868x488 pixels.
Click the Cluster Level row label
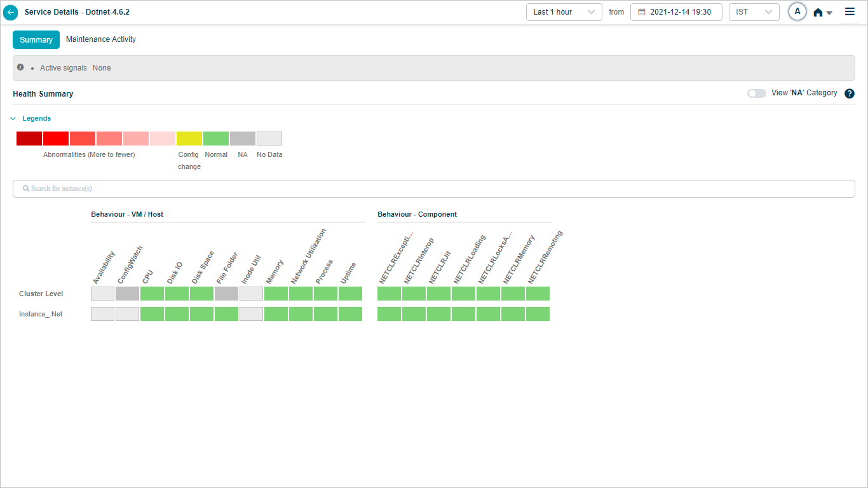tap(41, 294)
